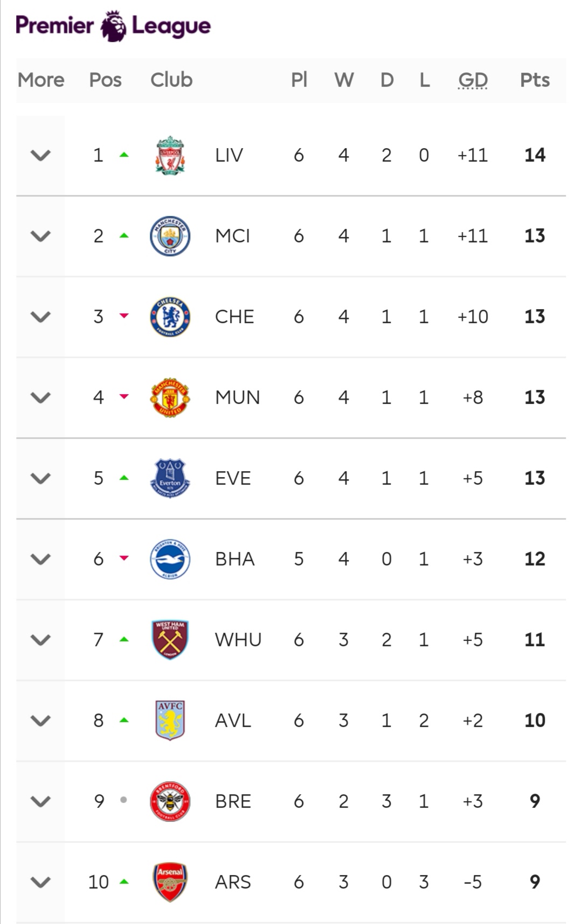
Task: Expand the Arsenal row chevron
Action: 40,882
